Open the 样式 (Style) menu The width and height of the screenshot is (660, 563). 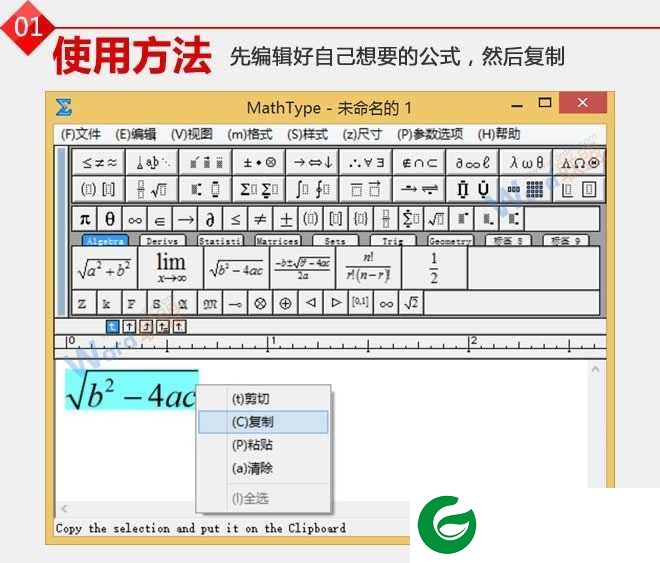click(307, 134)
